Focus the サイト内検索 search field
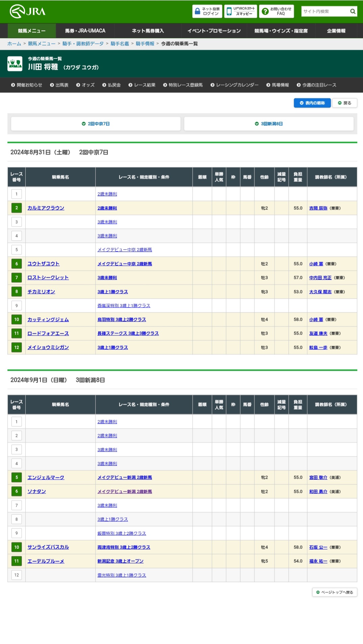The height and width of the screenshot is (644, 363). [x=325, y=11]
